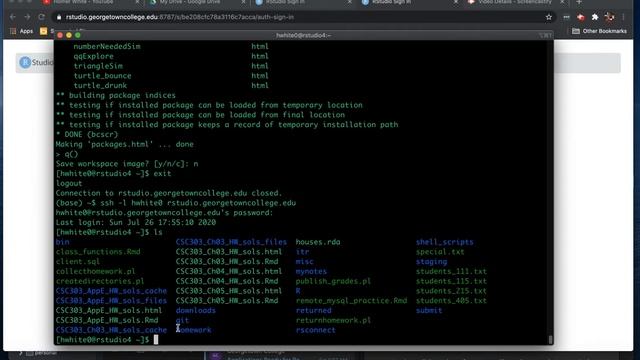Viewport: 640px width, 360px height.
Task: Click the 'misc' directory name
Action: coord(304,262)
